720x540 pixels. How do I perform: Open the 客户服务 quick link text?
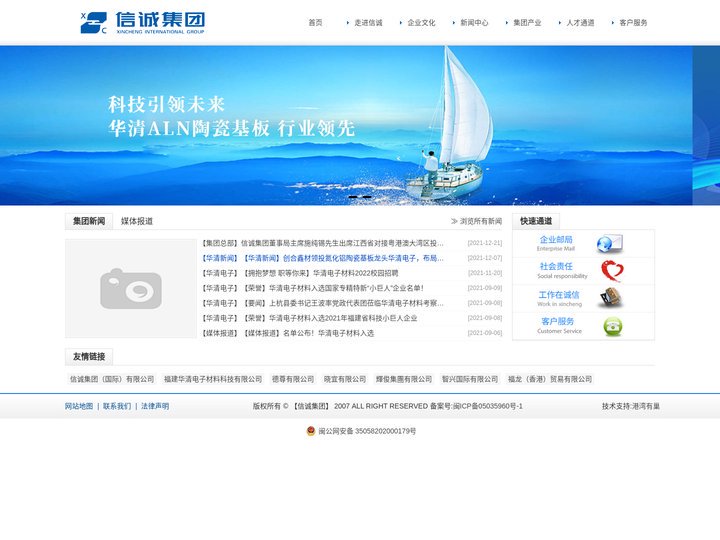(557, 321)
